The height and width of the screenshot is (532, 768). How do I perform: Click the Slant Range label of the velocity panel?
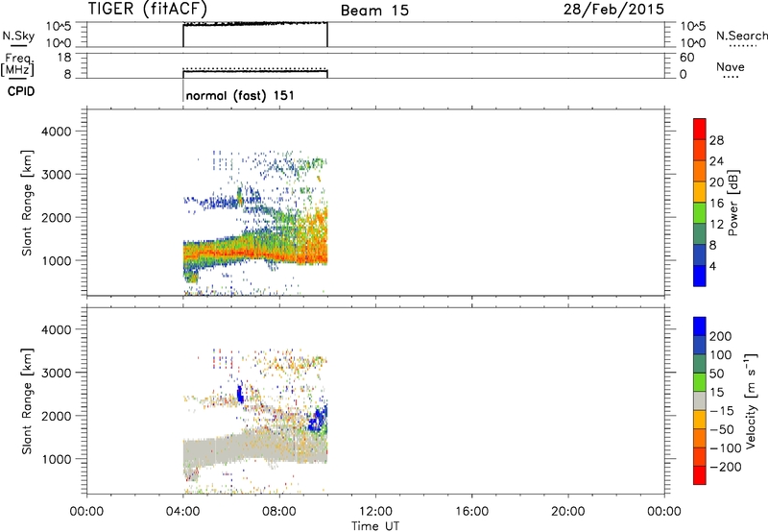point(27,401)
